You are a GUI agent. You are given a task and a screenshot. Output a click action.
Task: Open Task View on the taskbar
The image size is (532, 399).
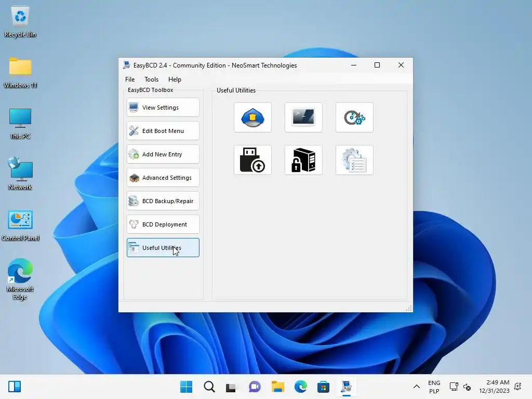pyautogui.click(x=231, y=387)
